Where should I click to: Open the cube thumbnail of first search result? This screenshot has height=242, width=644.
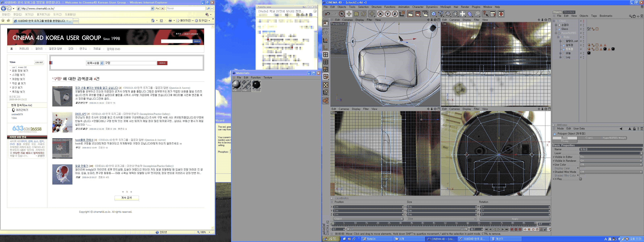[62, 96]
